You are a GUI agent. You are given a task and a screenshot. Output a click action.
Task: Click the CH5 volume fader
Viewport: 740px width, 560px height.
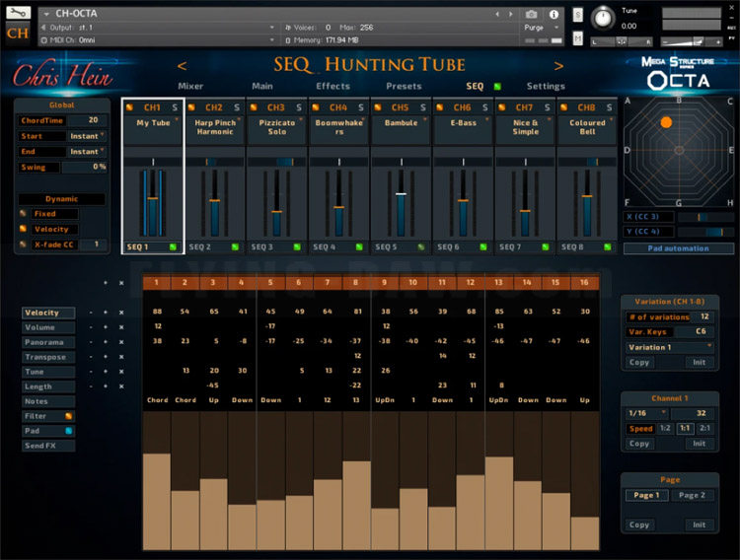point(401,194)
